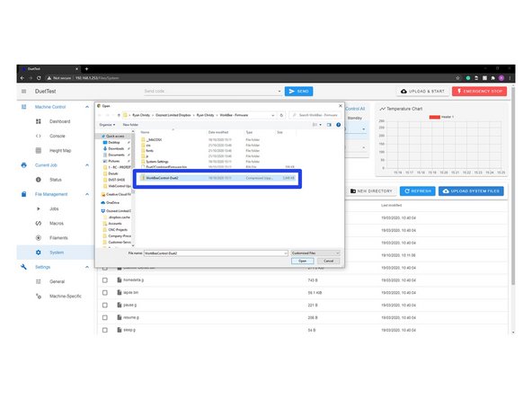Open the Organize dropdown in the dialog
Image resolution: width=532 pixels, height=399 pixels.
(x=107, y=125)
